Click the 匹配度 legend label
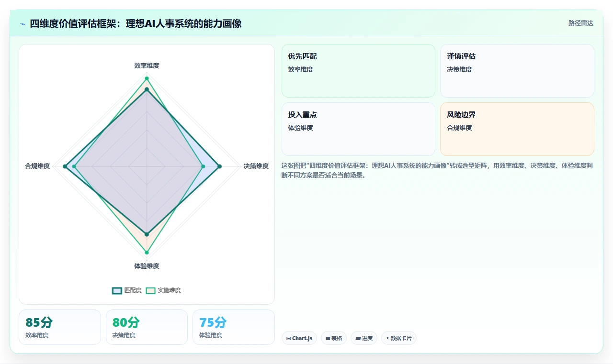This screenshot has height=364, width=613. 133,290
